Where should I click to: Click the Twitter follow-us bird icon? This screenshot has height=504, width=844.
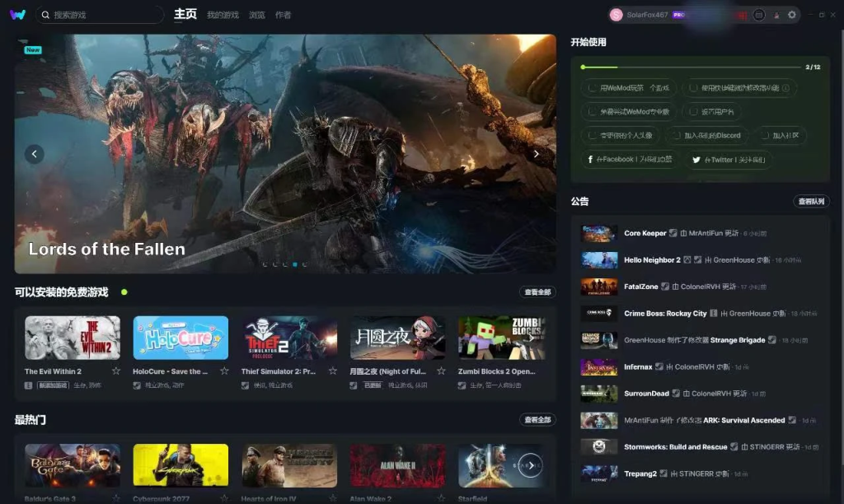point(696,160)
